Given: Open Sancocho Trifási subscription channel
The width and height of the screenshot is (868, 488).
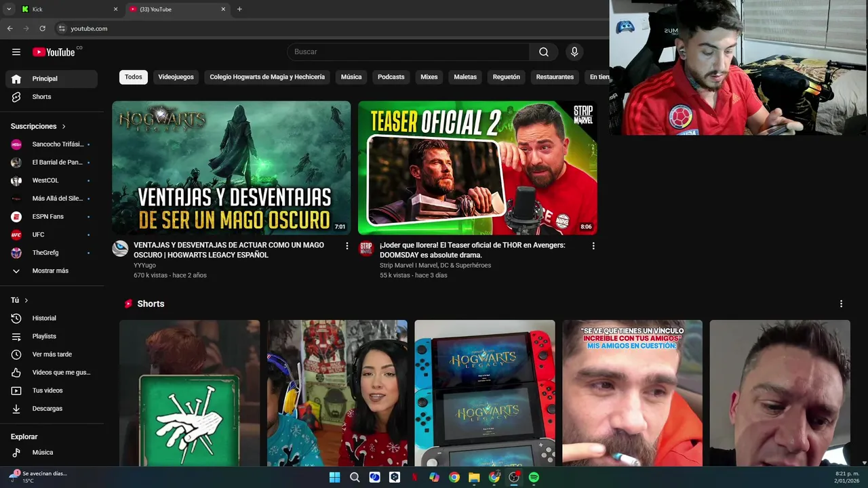Looking at the screenshot, I should click(52, 144).
